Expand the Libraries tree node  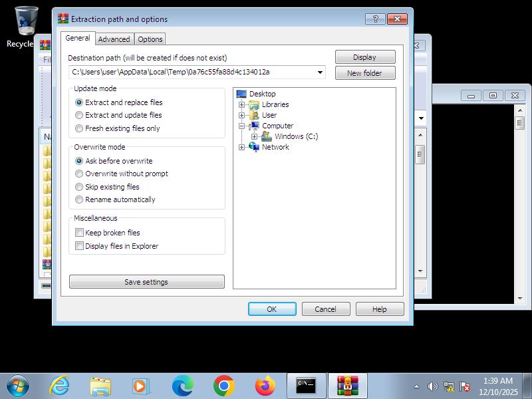242,104
